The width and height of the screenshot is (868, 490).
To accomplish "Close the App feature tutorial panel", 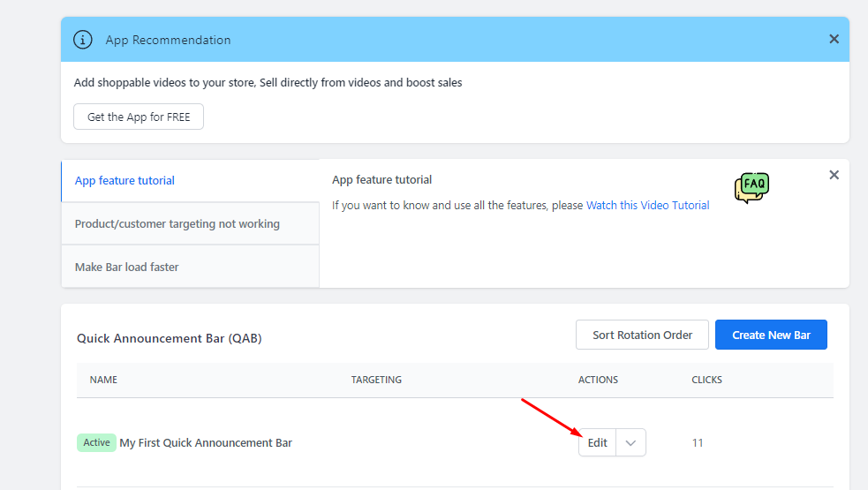I will [834, 175].
